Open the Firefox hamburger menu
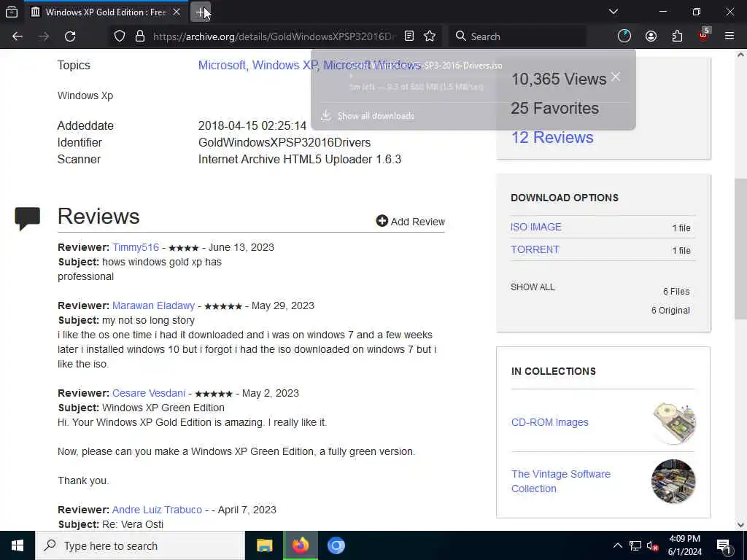The image size is (747, 560). 729,36
